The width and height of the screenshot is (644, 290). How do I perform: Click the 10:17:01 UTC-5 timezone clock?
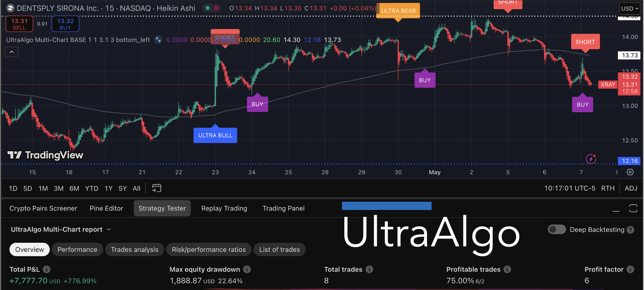pyautogui.click(x=569, y=188)
